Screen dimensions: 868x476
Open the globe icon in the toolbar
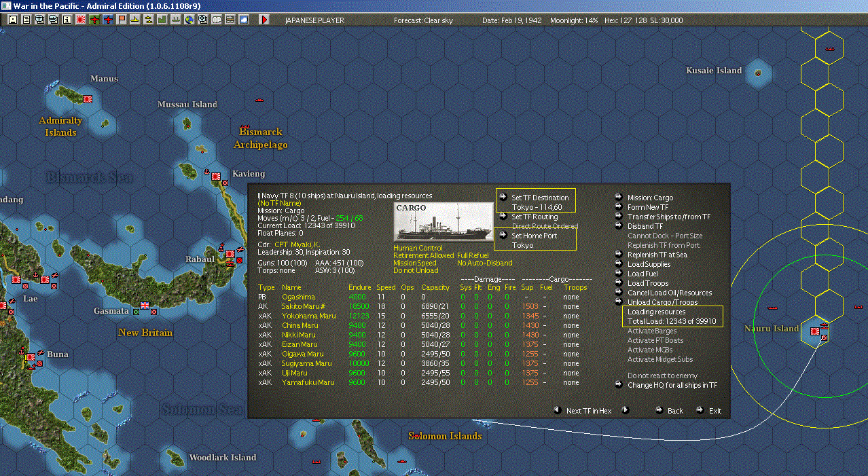click(x=189, y=20)
